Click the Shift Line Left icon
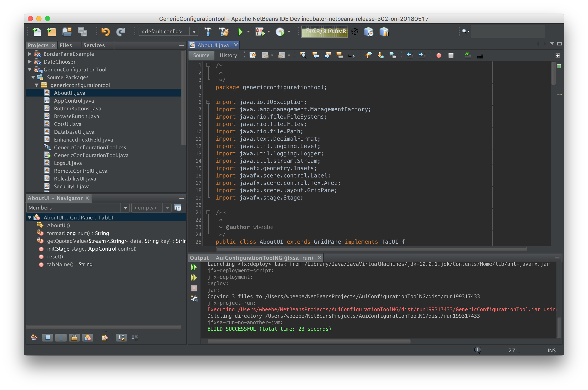This screenshot has width=588, height=390. click(x=410, y=55)
